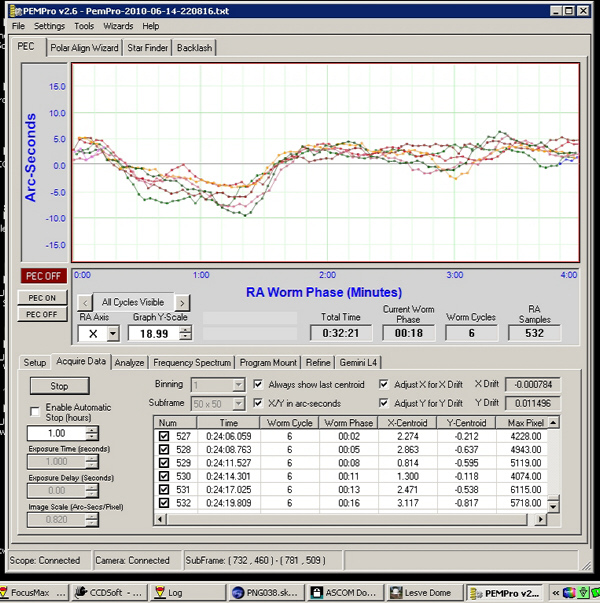Click the Graph Y-Scale value field
Viewport: 600px width, 603px height.
pos(154,333)
